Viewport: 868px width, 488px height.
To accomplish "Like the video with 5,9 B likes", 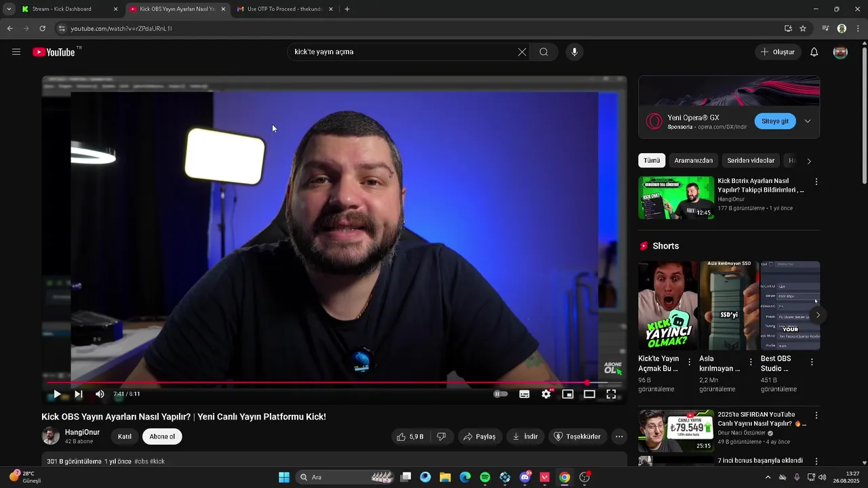I will [410, 436].
